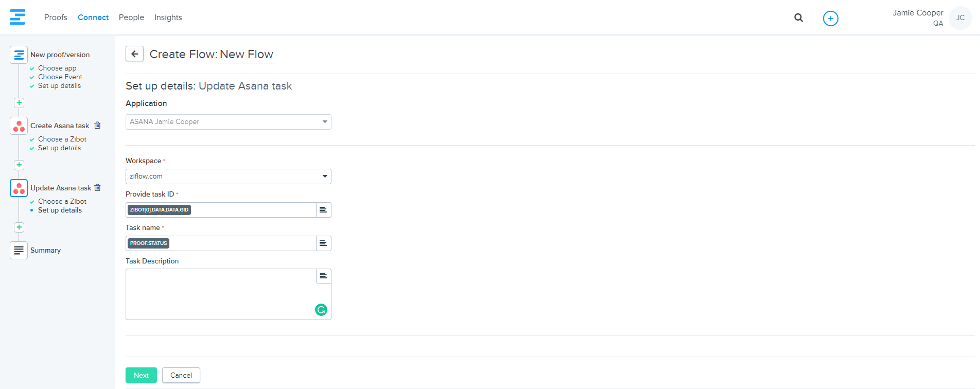Viewport: 980px width, 389px height.
Task: Go back using the arrow button
Action: click(134, 54)
